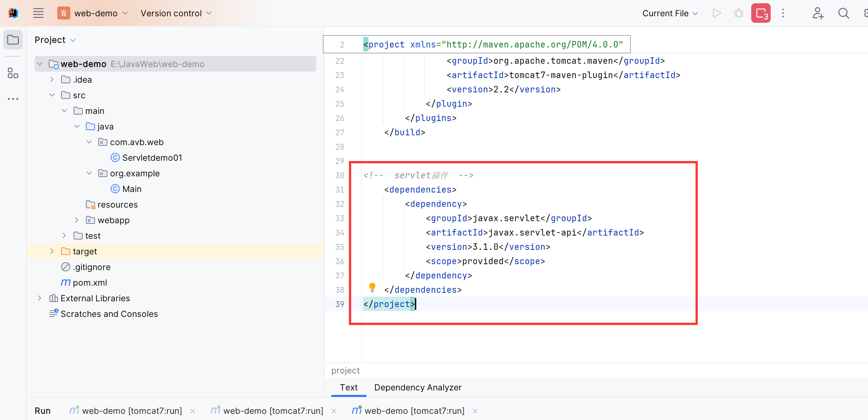The image size is (868, 420).
Task: Open Search Everywhere magnifier icon
Action: tap(843, 13)
